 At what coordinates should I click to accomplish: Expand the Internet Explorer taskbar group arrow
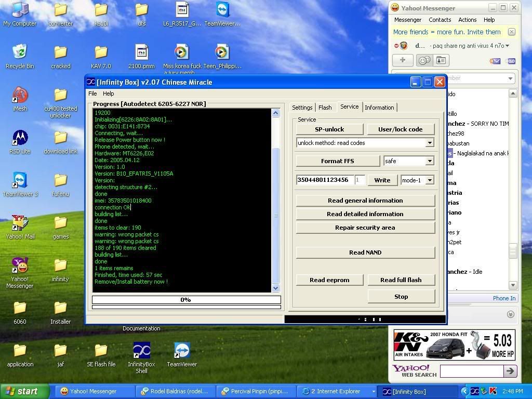pos(373,392)
